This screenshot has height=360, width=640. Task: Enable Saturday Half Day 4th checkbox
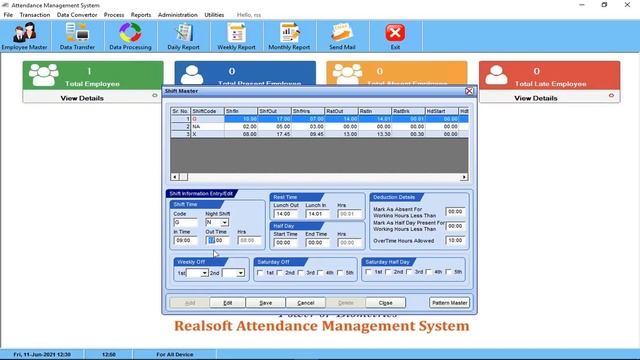(x=429, y=272)
